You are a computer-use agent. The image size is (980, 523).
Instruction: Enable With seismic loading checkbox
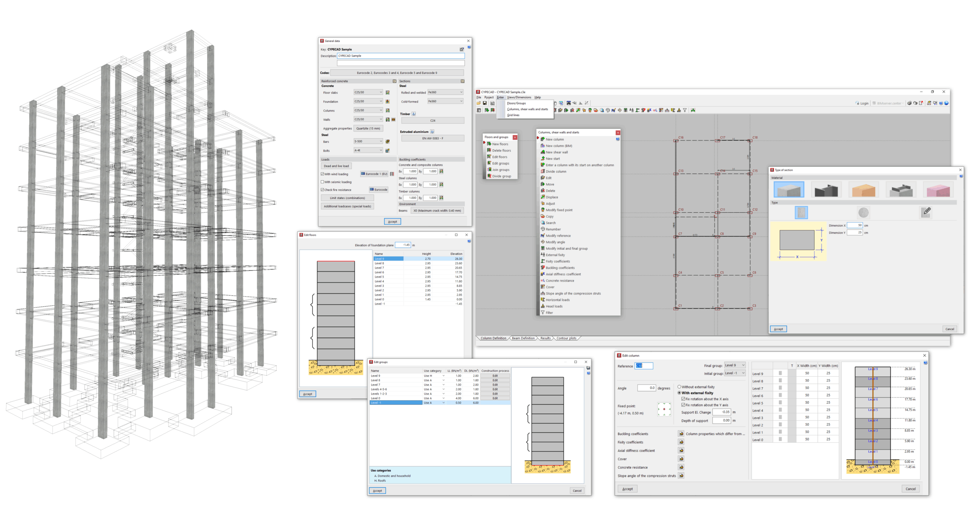pos(323,182)
